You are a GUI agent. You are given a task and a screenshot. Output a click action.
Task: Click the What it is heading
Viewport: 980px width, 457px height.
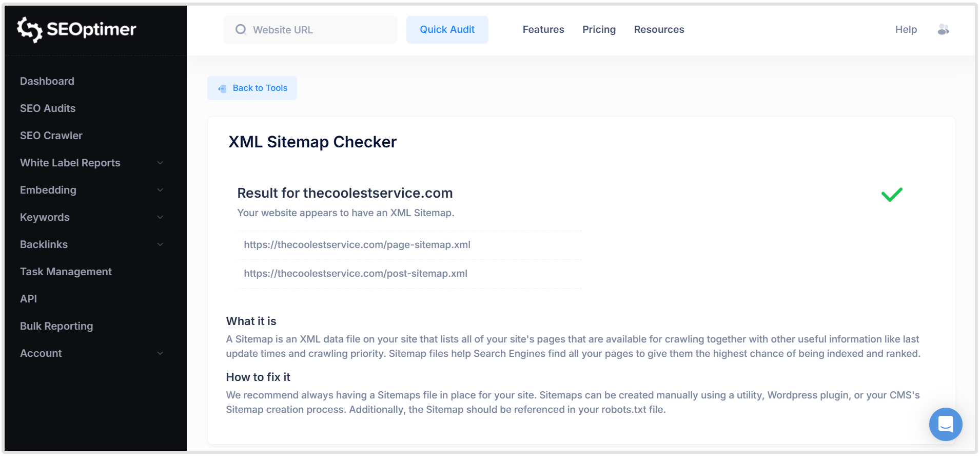(251, 321)
